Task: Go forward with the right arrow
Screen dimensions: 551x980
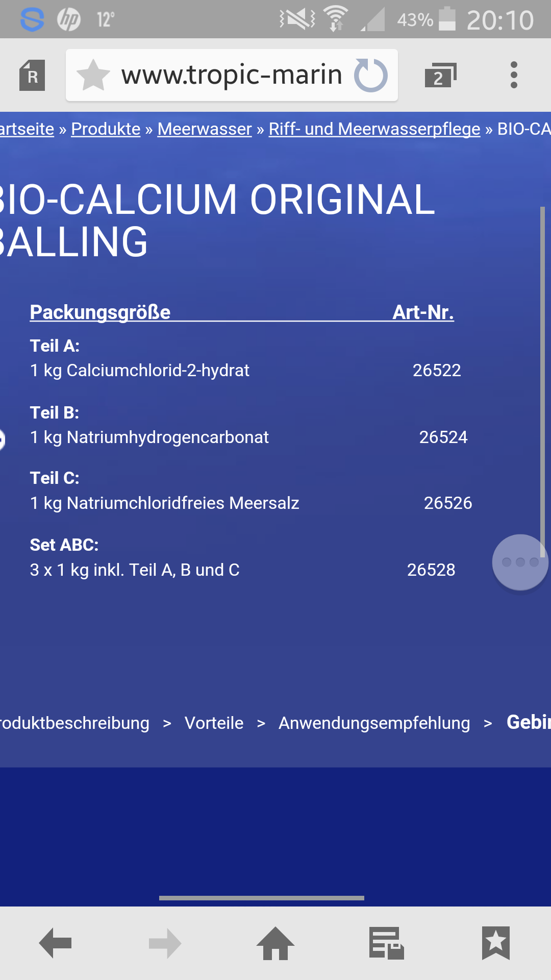Action: (x=165, y=943)
